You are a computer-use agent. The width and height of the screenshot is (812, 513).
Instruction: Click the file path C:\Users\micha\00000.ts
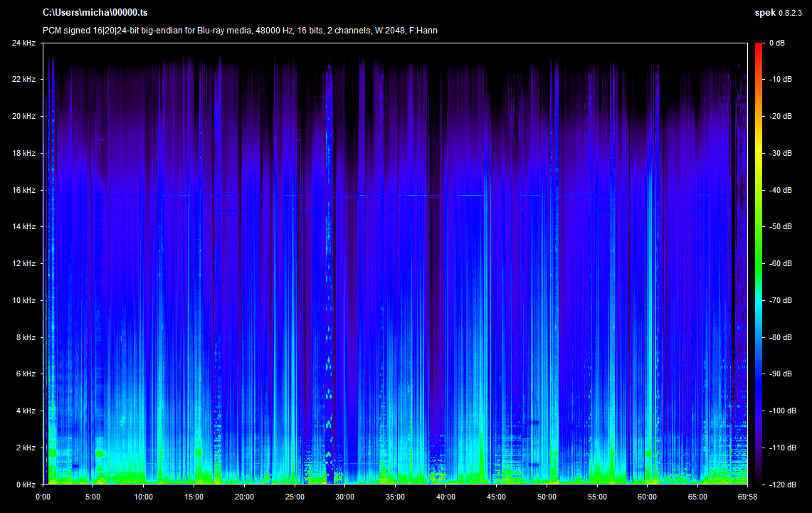[95, 13]
